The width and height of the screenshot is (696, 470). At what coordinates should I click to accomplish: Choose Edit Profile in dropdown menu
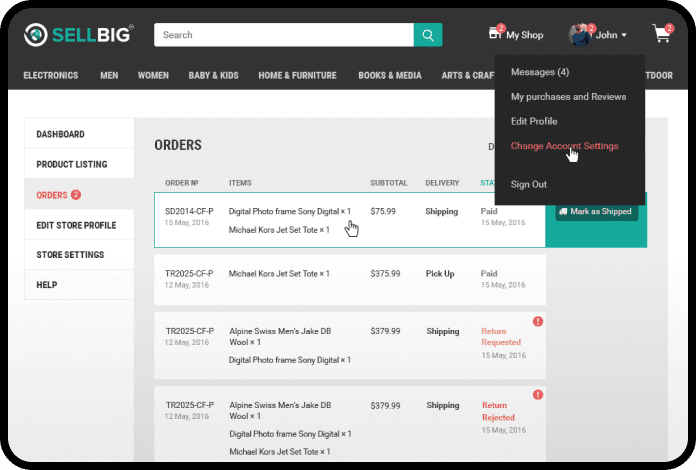pos(534,121)
